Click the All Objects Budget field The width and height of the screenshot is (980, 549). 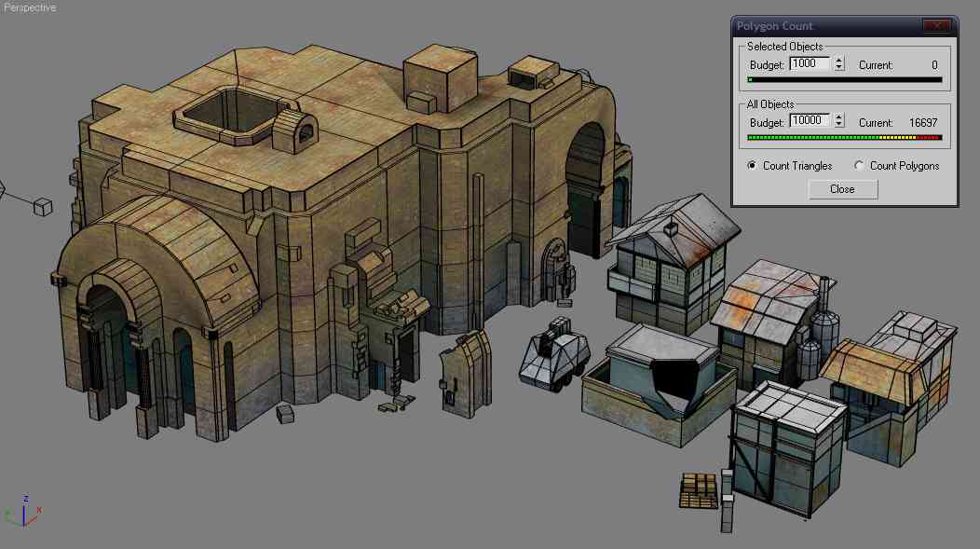810,120
